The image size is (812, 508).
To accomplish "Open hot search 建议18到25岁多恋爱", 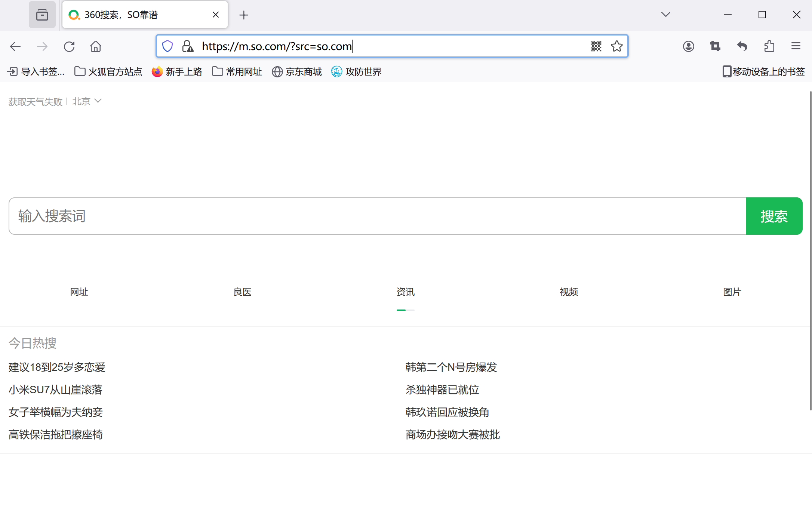I will click(57, 367).
